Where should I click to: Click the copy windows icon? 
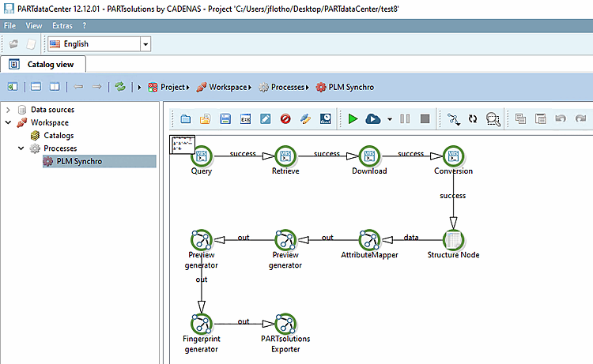(x=521, y=119)
